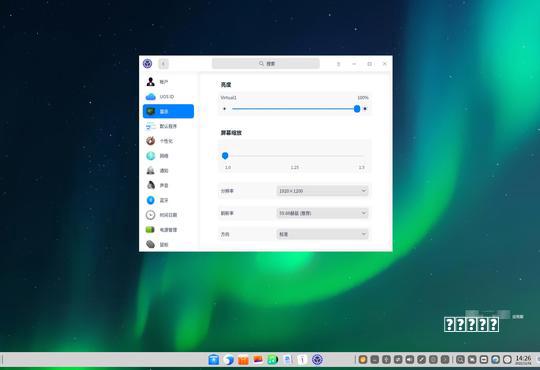Expand the screen orientation dropdown
Screen dimensions: 540x370
[322, 234]
